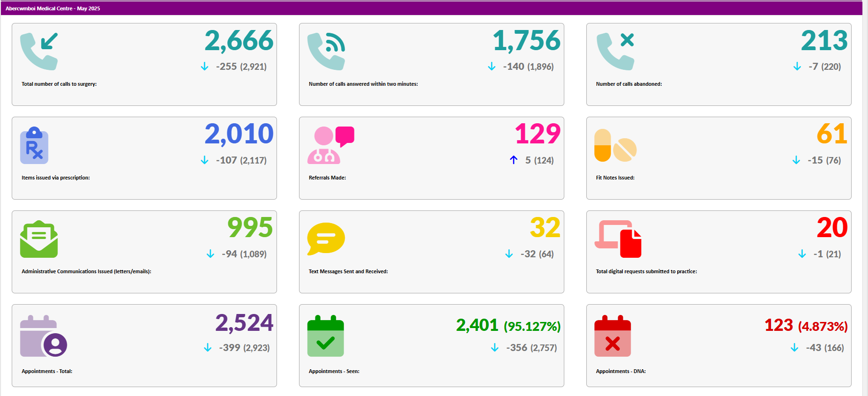
Task: Click the incoming phone call icon
Action: coord(39,51)
